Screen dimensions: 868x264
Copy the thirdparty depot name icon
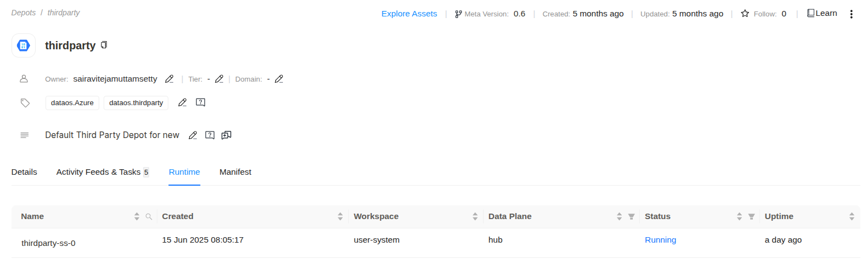[x=104, y=45]
